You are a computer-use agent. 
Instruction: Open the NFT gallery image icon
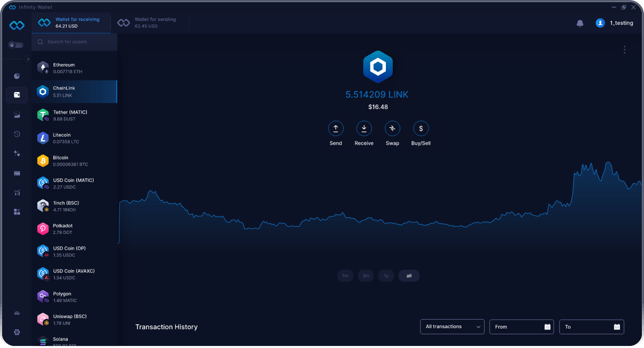(17, 115)
